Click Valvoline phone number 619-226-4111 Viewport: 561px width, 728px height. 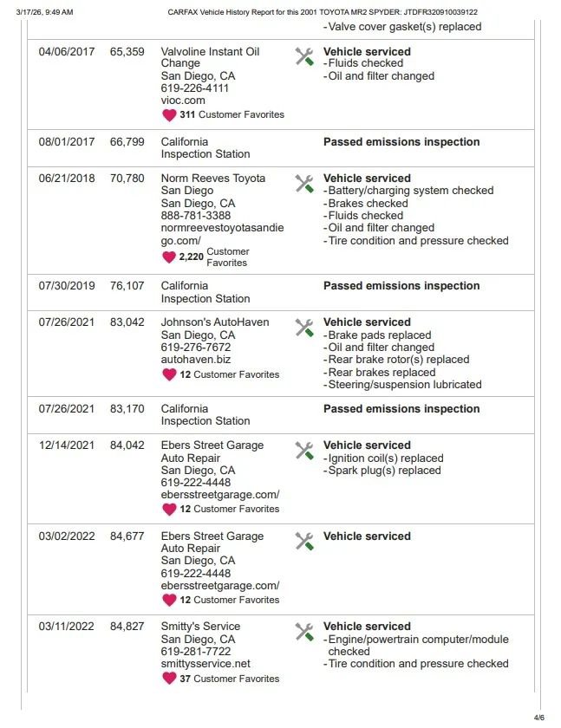[x=195, y=88]
